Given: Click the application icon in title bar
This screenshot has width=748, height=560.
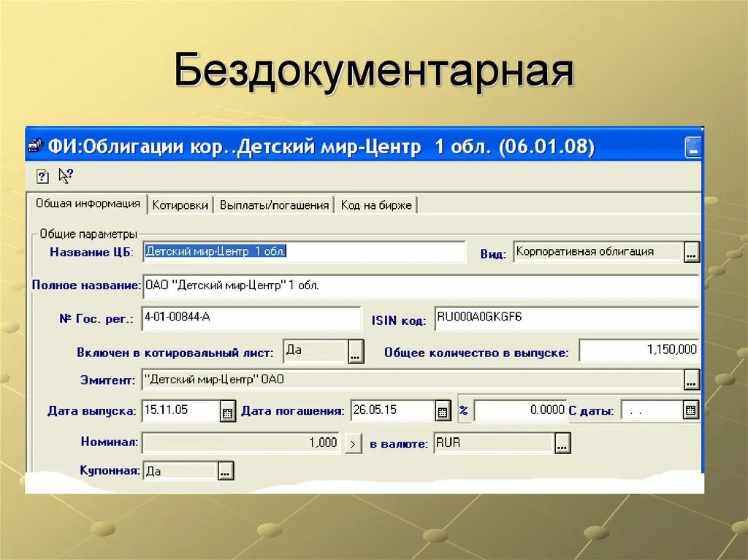Looking at the screenshot, I should click(35, 145).
